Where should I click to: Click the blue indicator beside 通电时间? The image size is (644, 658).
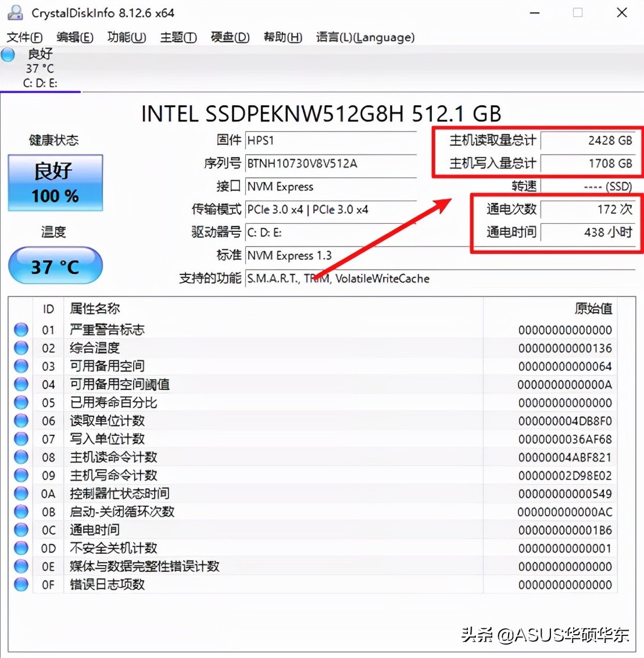[20, 530]
